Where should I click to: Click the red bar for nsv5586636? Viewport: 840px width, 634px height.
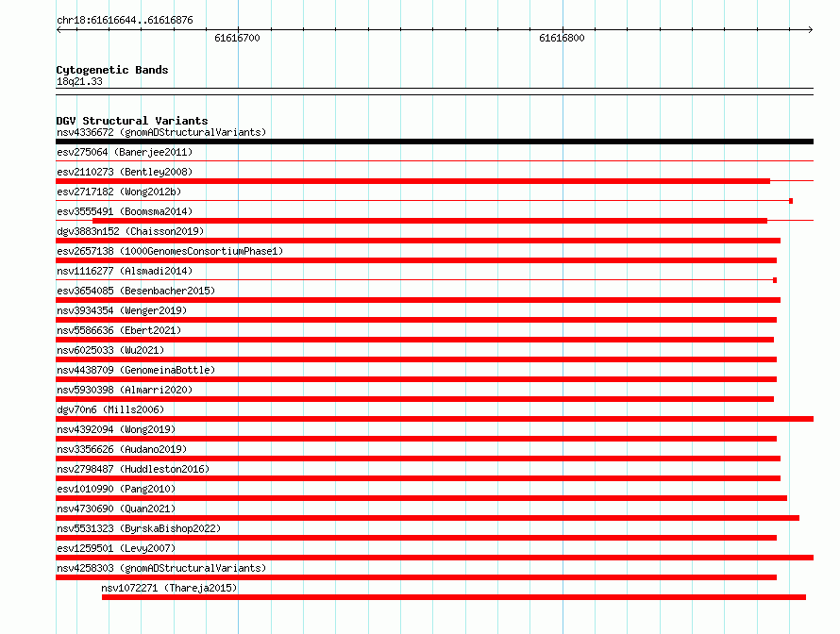tap(414, 340)
